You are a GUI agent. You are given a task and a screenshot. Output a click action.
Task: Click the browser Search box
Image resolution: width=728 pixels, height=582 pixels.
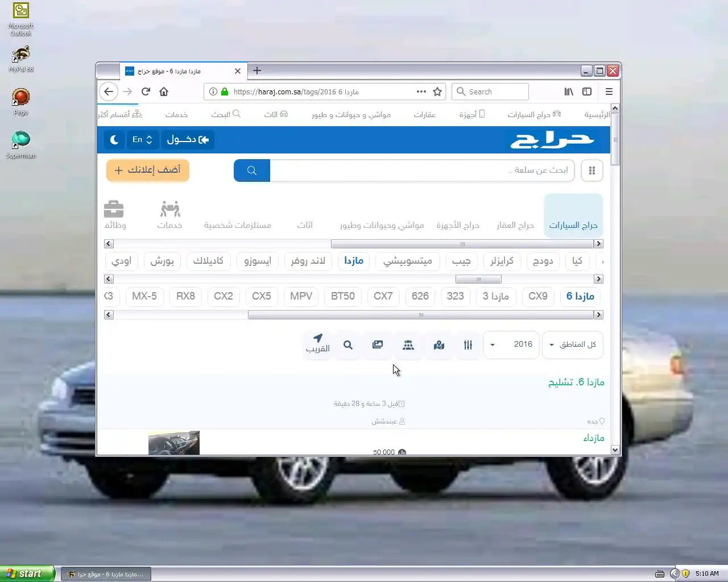[490, 92]
